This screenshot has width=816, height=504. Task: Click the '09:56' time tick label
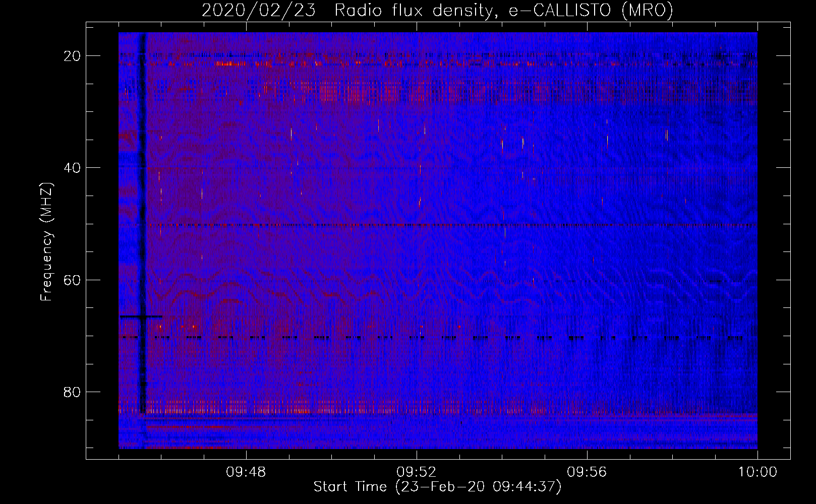pos(587,472)
